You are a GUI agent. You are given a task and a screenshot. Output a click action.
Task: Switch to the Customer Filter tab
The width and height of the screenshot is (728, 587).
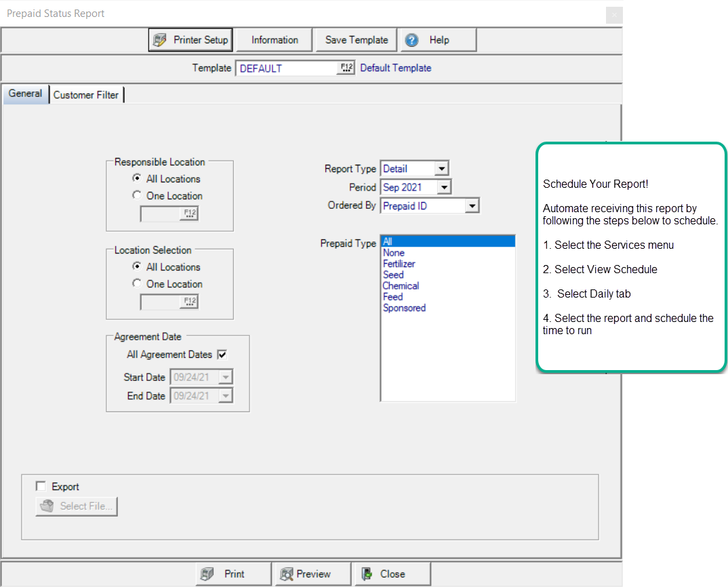click(x=86, y=95)
